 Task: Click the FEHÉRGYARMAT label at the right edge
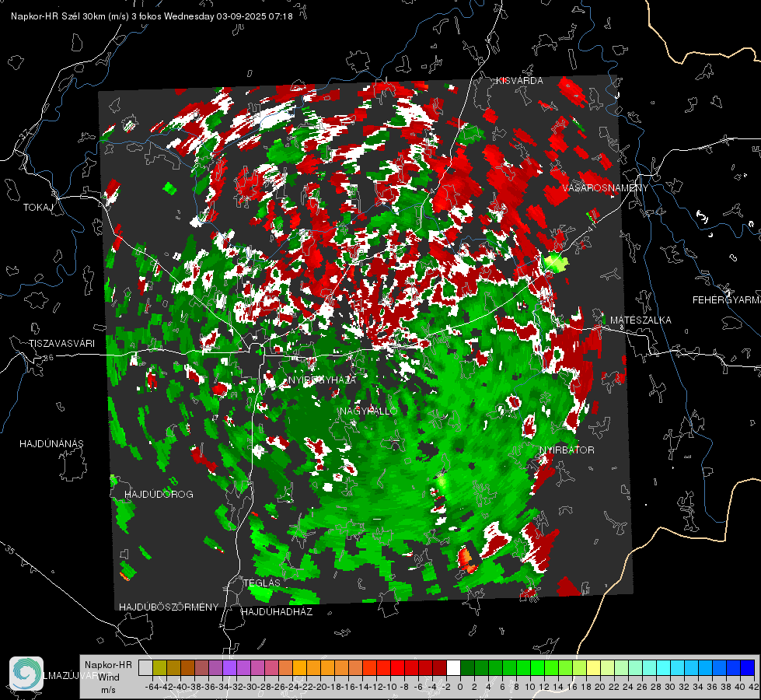click(x=727, y=300)
